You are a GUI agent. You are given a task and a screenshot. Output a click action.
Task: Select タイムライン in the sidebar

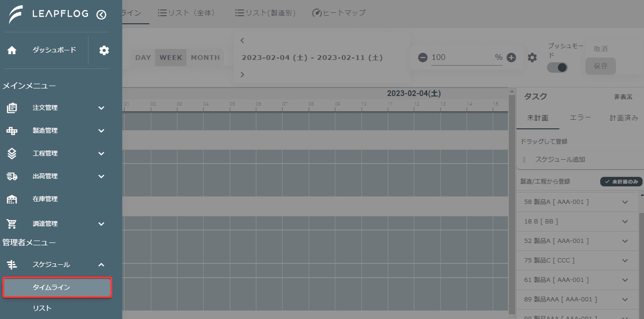pos(57,288)
